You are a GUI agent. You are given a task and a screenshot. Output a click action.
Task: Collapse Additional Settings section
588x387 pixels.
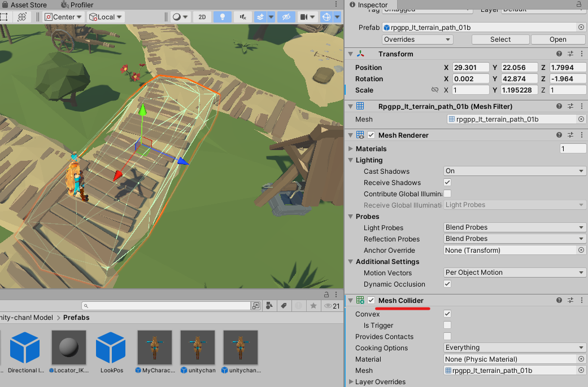(351, 262)
